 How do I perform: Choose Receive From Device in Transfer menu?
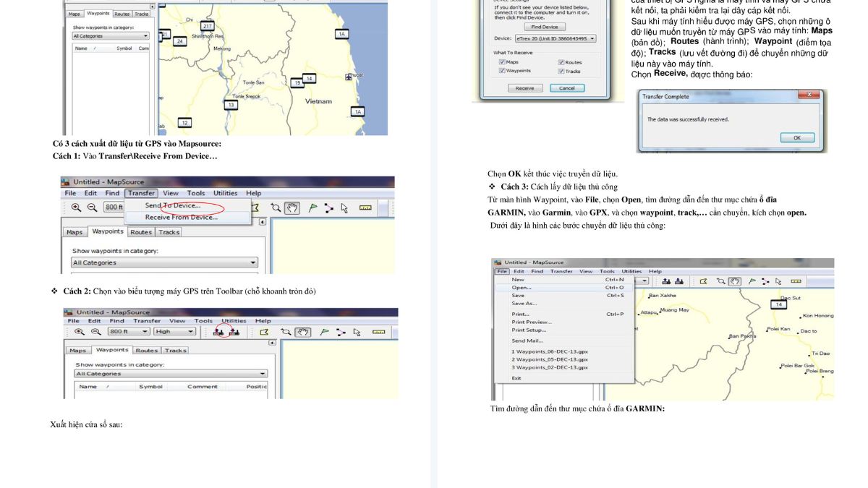pyautogui.click(x=181, y=217)
